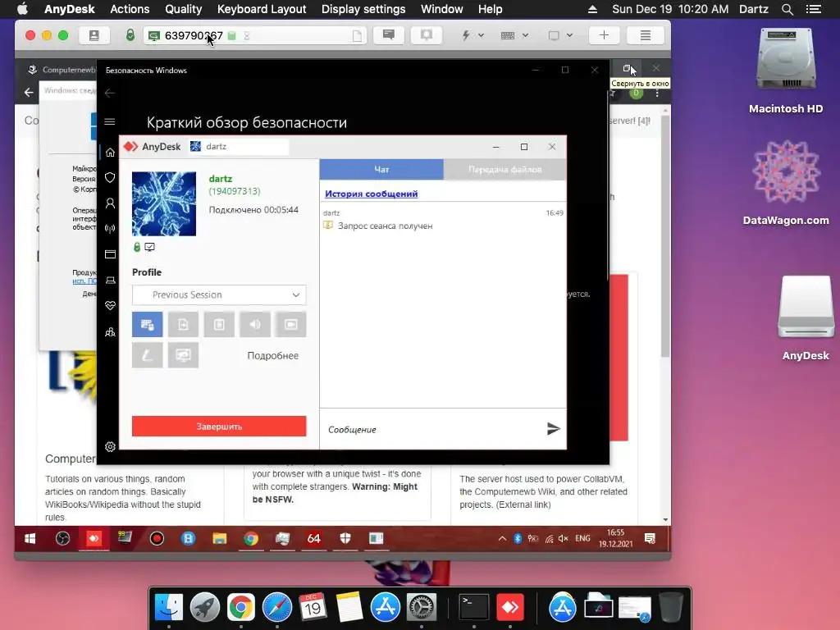Open device performance and health heart icon
Image resolution: width=840 pixels, height=630 pixels.
[x=110, y=306]
